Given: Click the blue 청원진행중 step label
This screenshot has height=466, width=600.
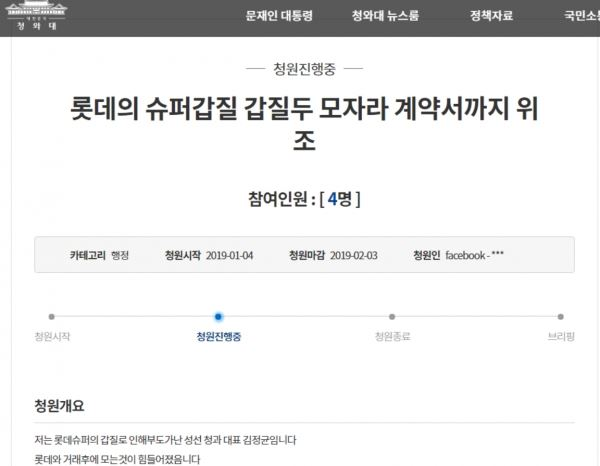Looking at the screenshot, I should 218,337.
